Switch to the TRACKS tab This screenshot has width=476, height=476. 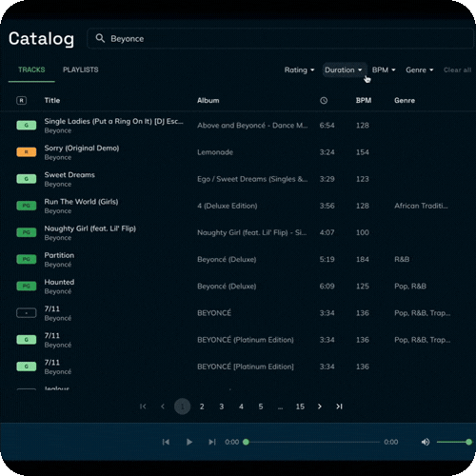coord(31,69)
